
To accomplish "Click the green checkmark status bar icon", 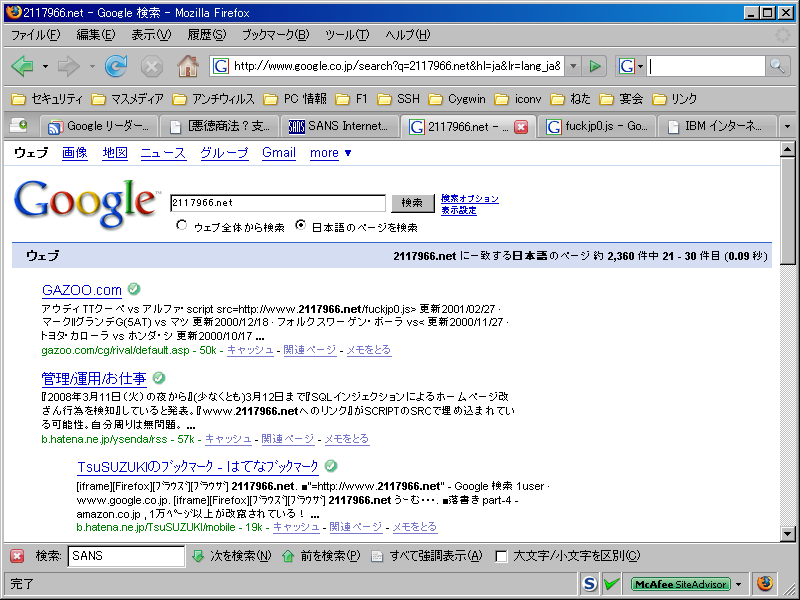I will [x=611, y=583].
